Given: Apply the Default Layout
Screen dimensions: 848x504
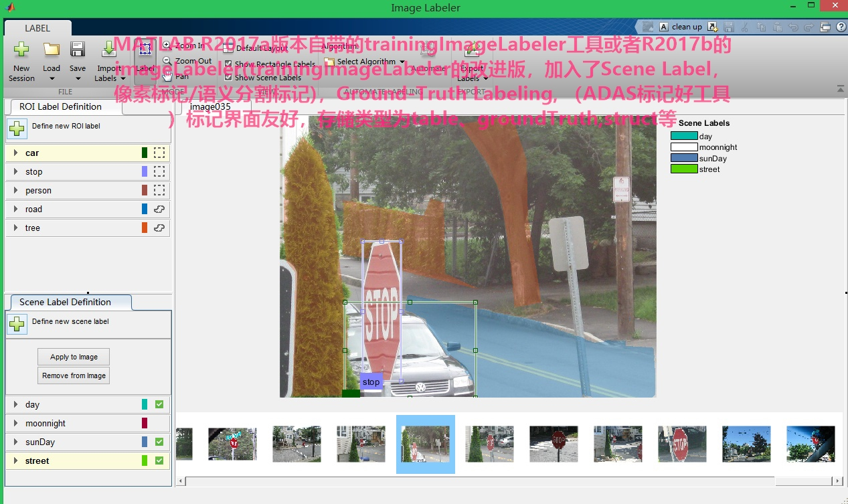Looking at the screenshot, I should tap(256, 48).
